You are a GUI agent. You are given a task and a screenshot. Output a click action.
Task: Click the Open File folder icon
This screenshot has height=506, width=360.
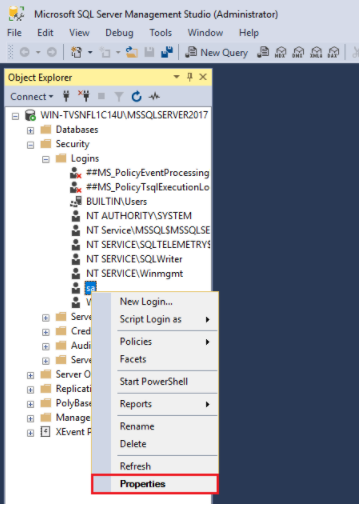132,52
